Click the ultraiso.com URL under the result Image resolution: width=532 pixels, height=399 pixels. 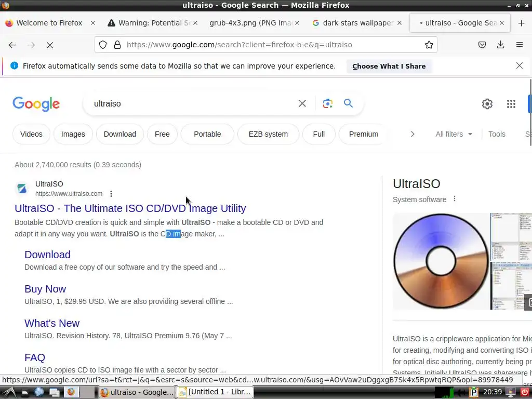pos(69,194)
